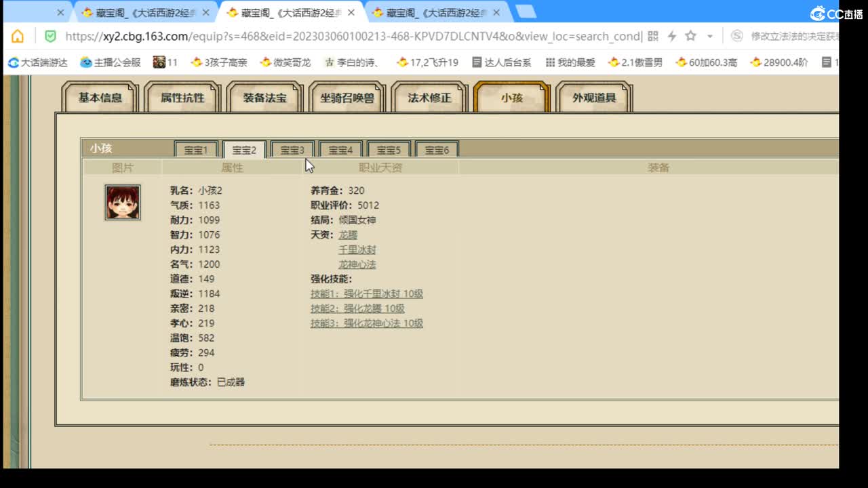Open the 李白的诗 bookmark
Viewport: 868px width, 488px height.
[x=352, y=62]
